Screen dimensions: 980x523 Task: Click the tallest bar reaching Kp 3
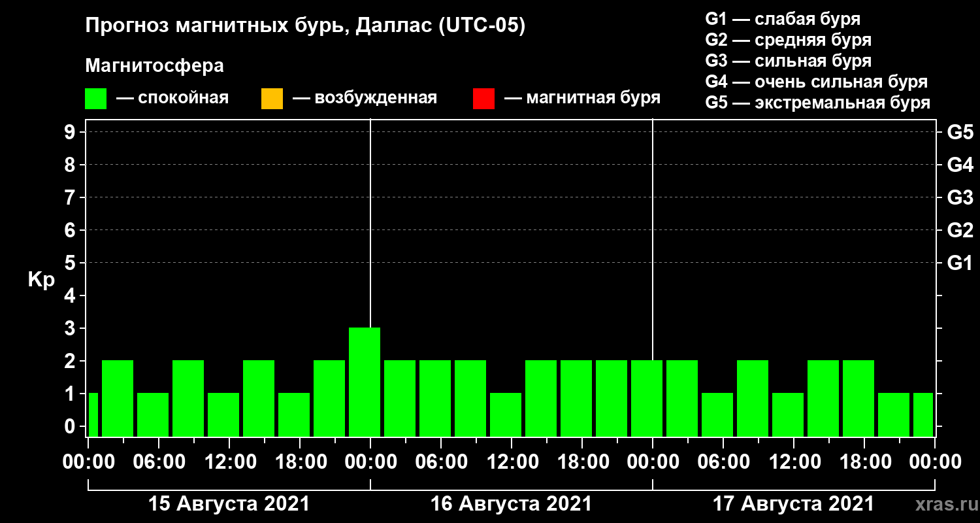[x=365, y=382]
